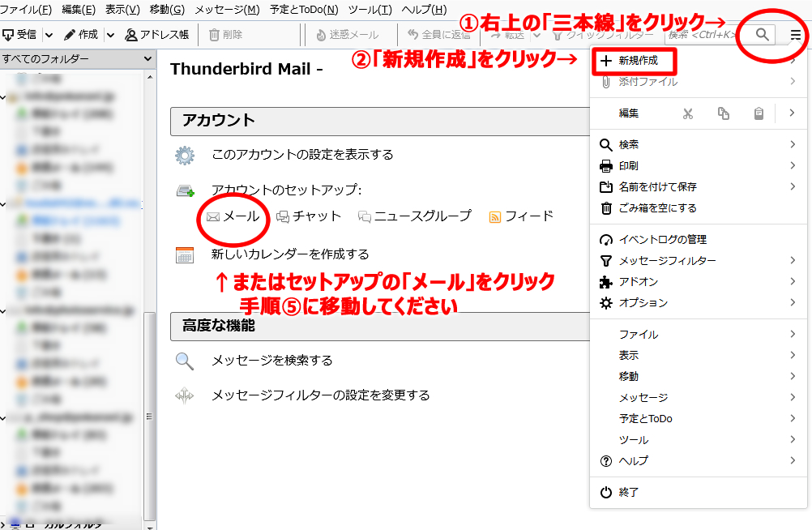Click 新しいカレンダーを作成する link
Image resolution: width=812 pixels, height=530 pixels.
290,254
